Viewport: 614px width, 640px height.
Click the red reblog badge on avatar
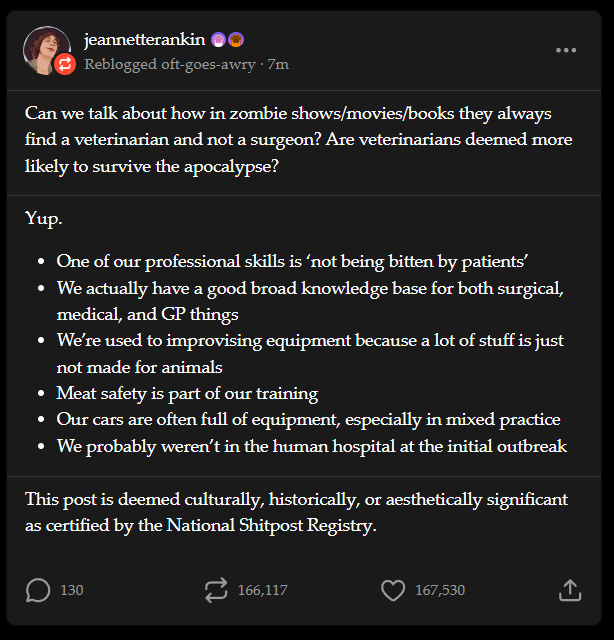[x=65, y=65]
